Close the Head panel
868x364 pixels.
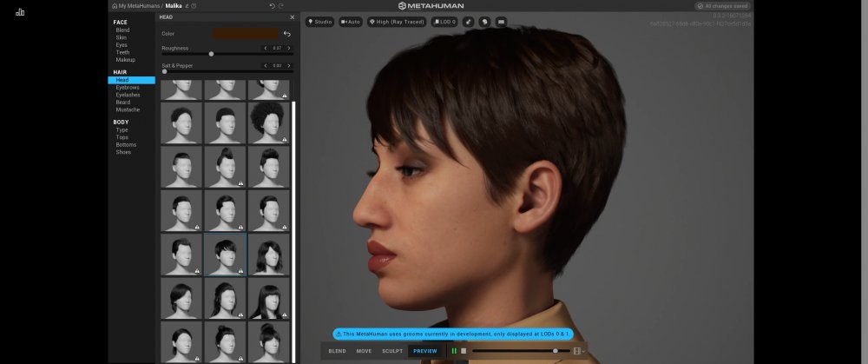pyautogui.click(x=292, y=17)
